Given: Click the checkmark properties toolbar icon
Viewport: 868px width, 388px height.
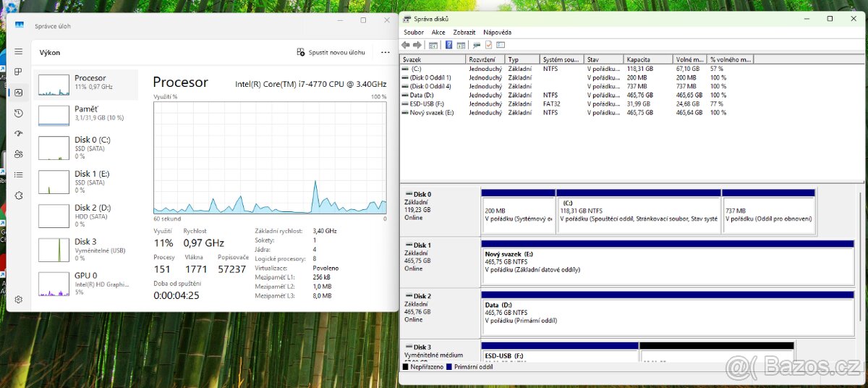Looking at the screenshot, I should tap(488, 45).
